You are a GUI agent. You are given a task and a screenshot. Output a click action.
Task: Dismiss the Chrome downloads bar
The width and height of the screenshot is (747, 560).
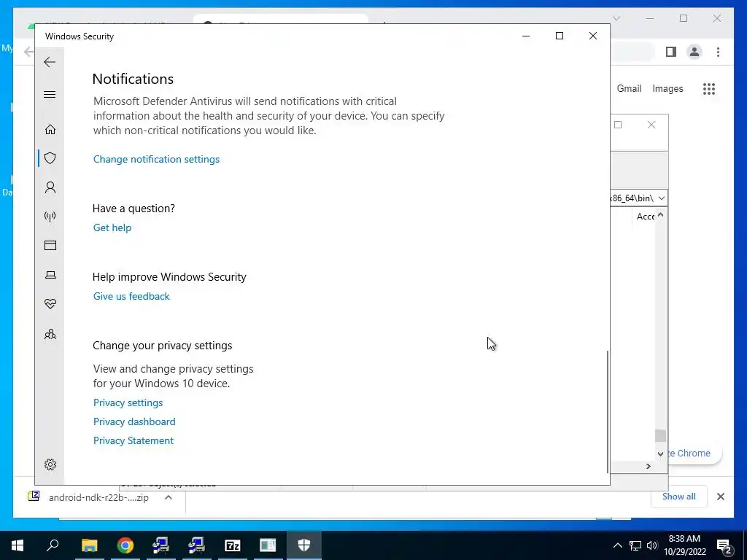720,497
